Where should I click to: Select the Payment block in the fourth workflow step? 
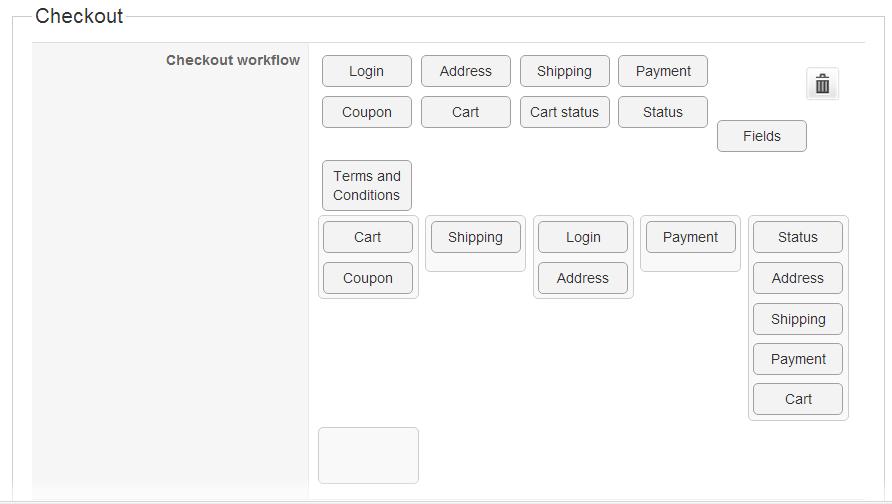coord(690,237)
